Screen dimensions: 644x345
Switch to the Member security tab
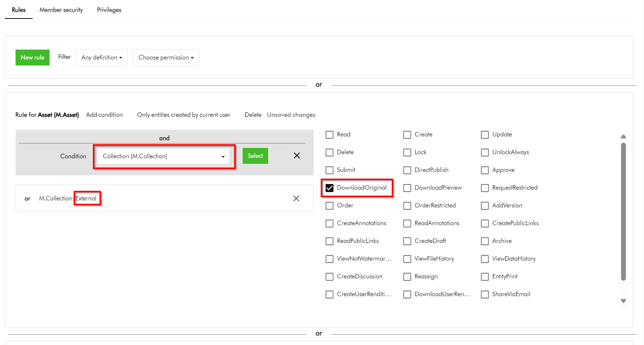click(x=61, y=10)
